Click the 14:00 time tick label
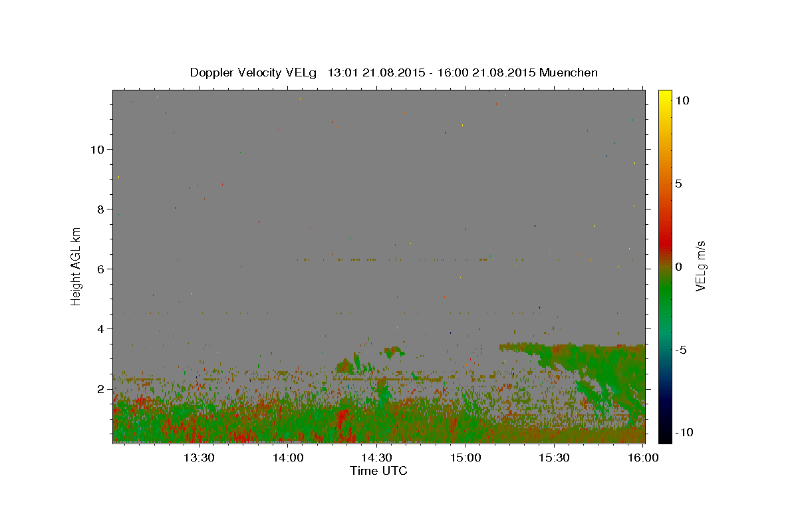Viewport: 798px width, 532px height. click(x=288, y=458)
